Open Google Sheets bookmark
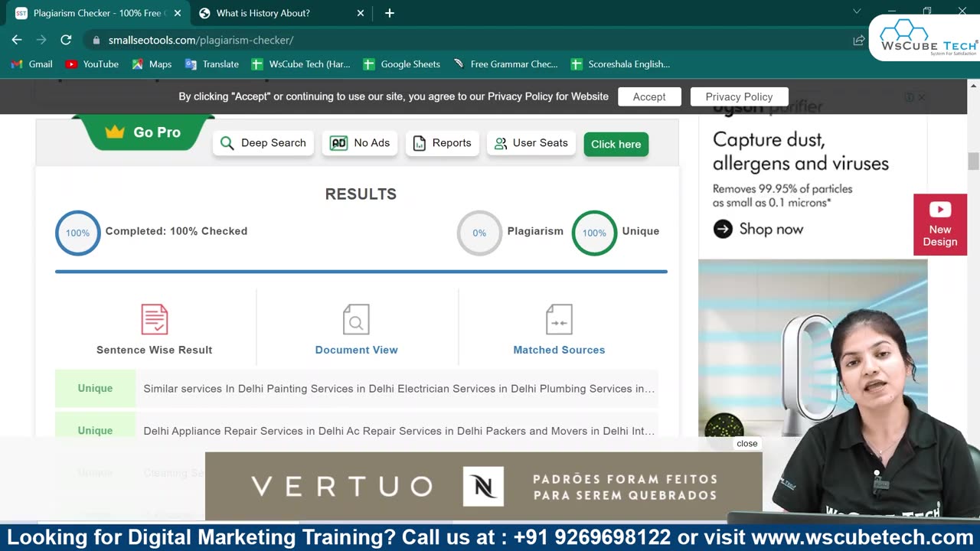 click(x=401, y=64)
